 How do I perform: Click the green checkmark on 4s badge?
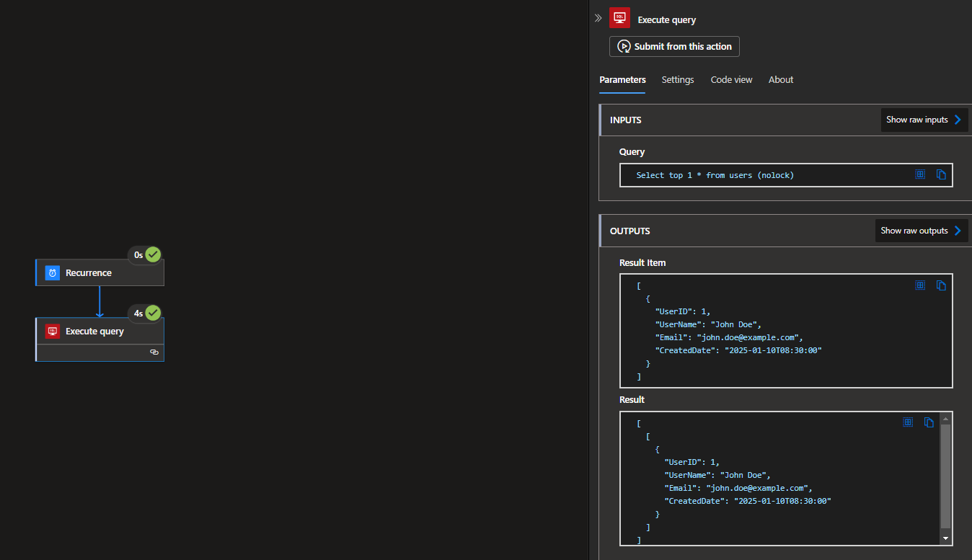tap(153, 313)
